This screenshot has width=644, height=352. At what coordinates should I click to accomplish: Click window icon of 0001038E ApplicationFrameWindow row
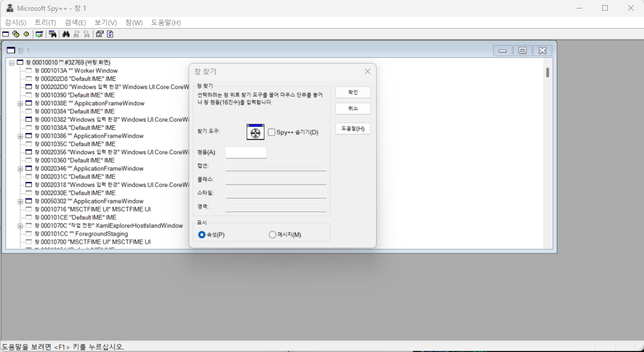point(29,103)
